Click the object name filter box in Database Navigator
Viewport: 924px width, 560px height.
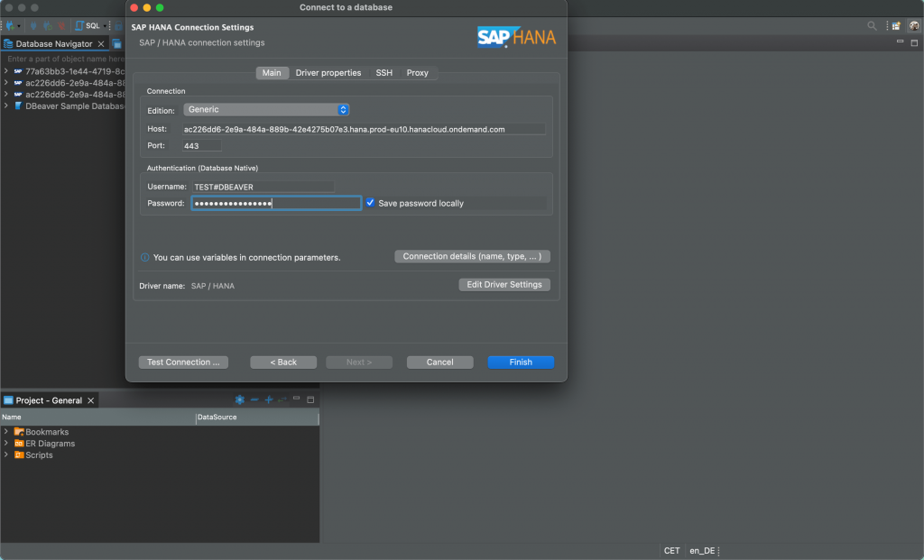coord(64,59)
